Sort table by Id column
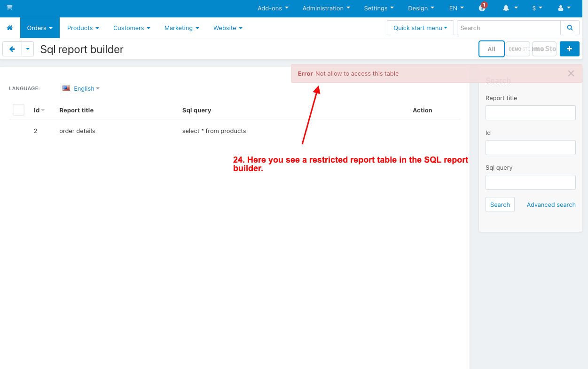The height and width of the screenshot is (369, 588). coord(39,110)
